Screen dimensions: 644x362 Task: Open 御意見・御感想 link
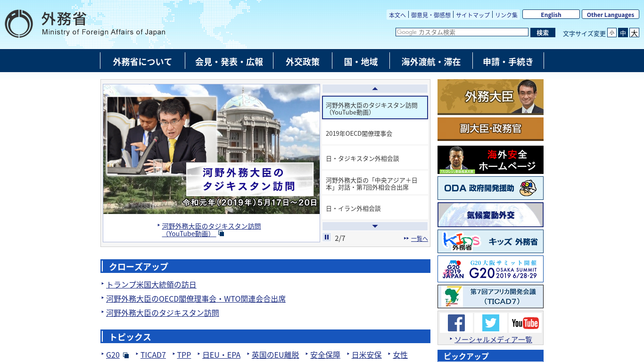pos(431,15)
